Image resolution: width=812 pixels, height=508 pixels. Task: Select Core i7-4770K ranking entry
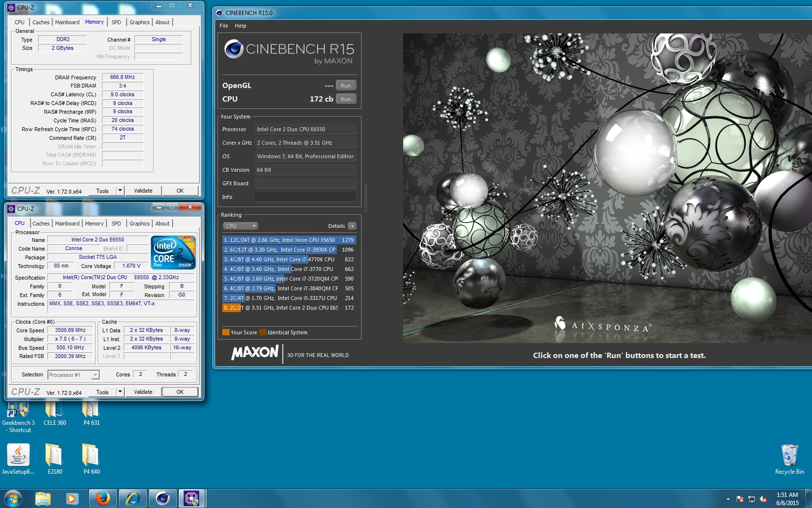click(289, 259)
